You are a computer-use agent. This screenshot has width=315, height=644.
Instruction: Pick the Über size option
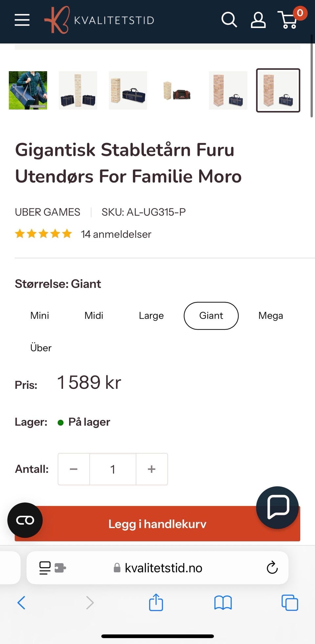tap(41, 348)
